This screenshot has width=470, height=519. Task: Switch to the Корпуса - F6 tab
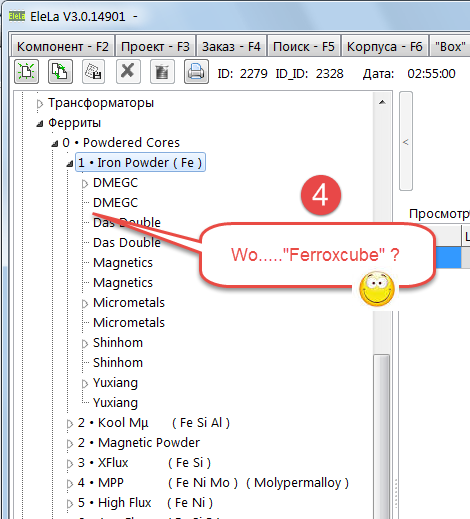point(385,46)
